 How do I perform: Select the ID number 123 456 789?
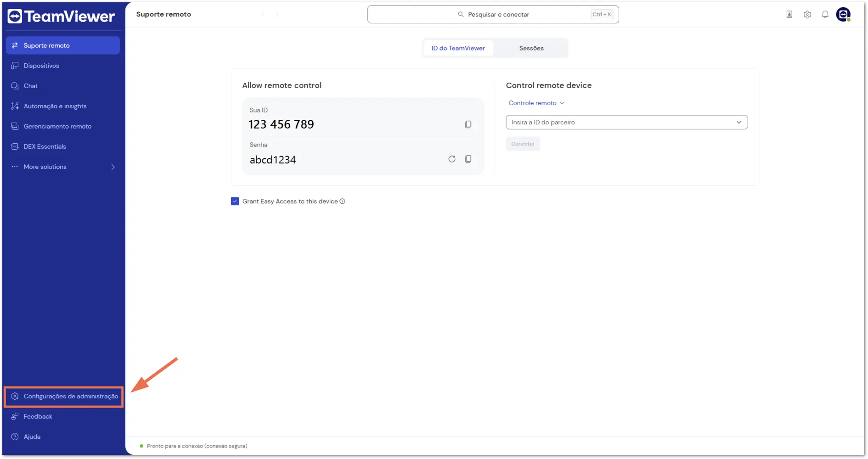[281, 124]
